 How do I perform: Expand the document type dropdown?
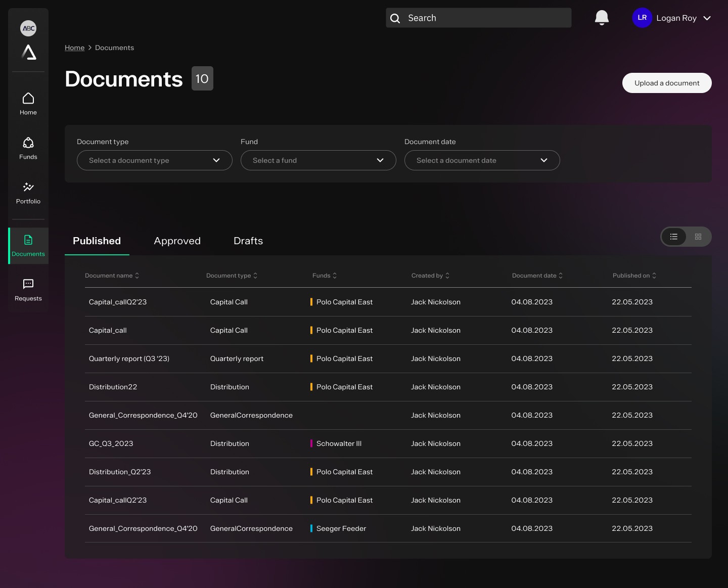[154, 160]
